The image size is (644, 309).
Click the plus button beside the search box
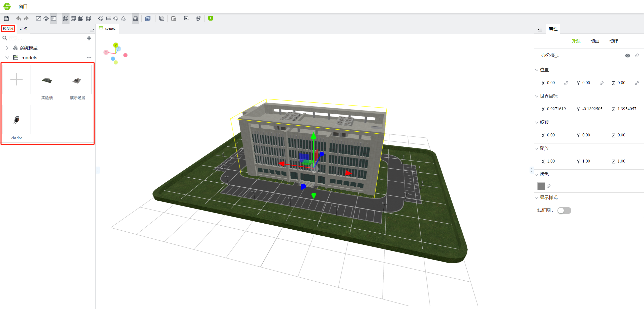89,38
